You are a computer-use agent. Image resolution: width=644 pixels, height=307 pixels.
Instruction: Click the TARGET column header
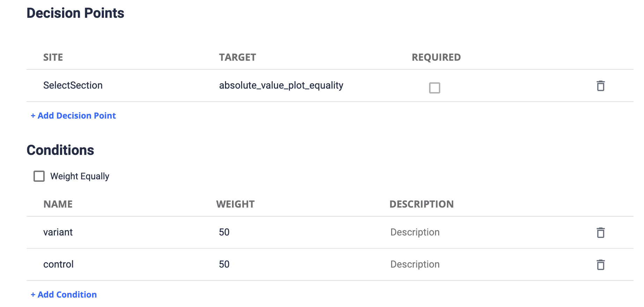238,57
